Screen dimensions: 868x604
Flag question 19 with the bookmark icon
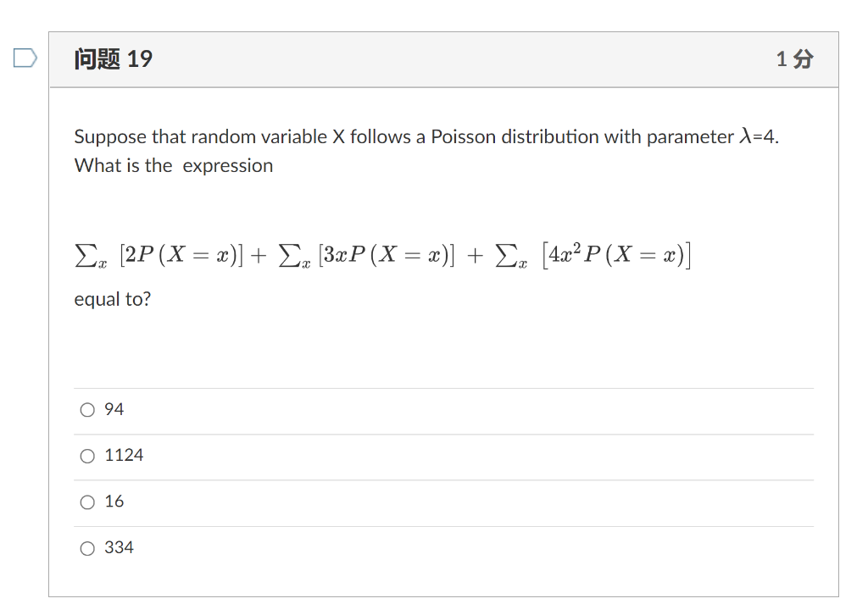point(25,58)
